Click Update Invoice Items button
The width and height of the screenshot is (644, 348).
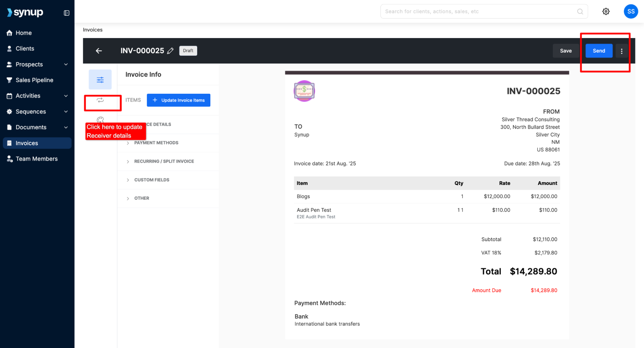tap(178, 100)
